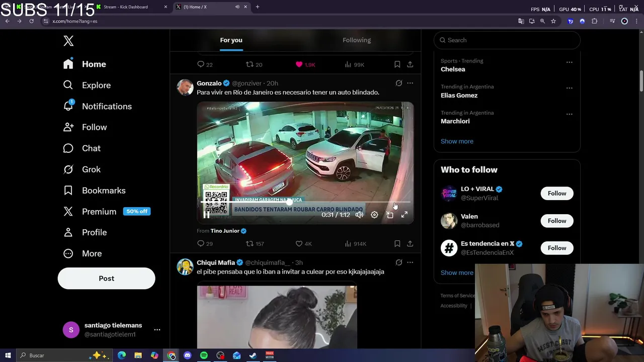Open Notifications in the sidebar
This screenshot has width=644, height=362.
(97, 106)
